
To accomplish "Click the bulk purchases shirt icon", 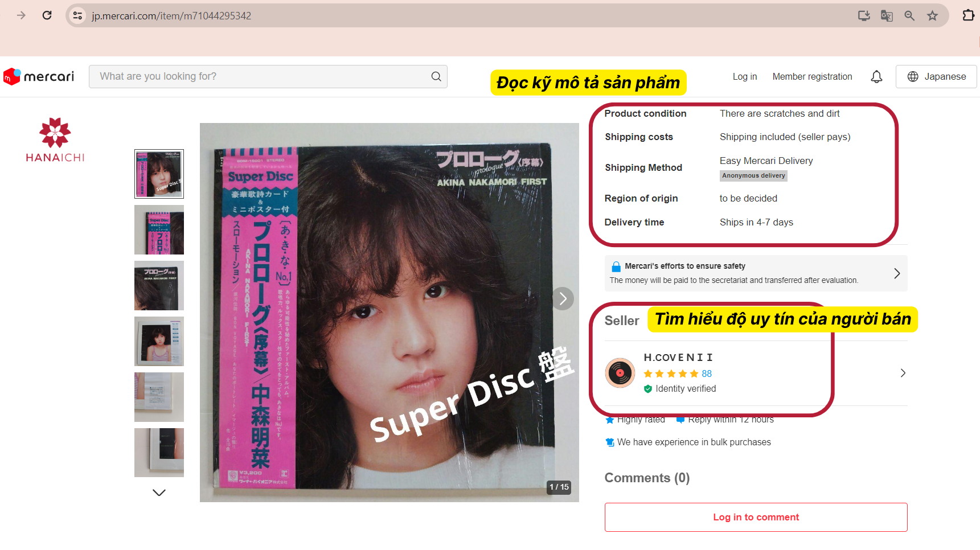I will (x=610, y=442).
